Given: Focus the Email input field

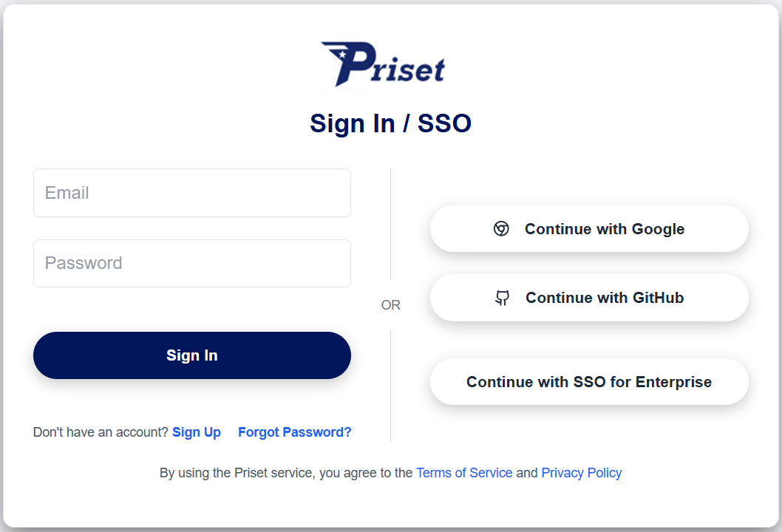Looking at the screenshot, I should click(x=192, y=193).
